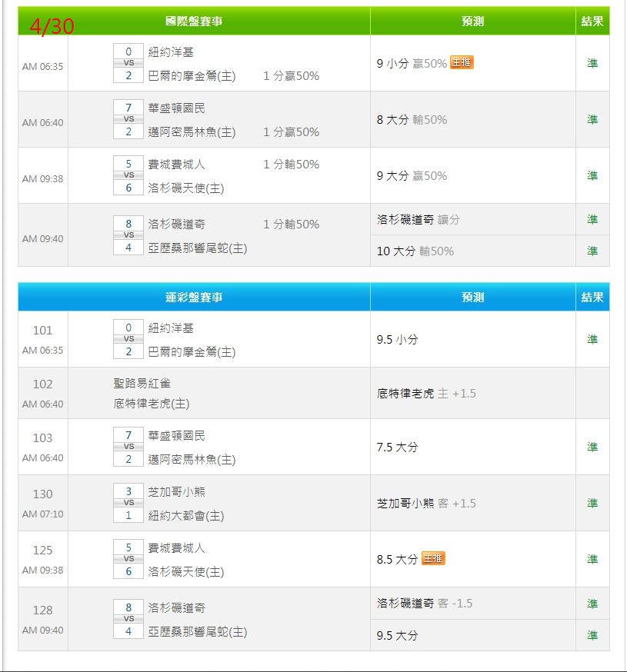Select 結果 column header in blue table
This screenshot has height=672, width=627.
(592, 297)
